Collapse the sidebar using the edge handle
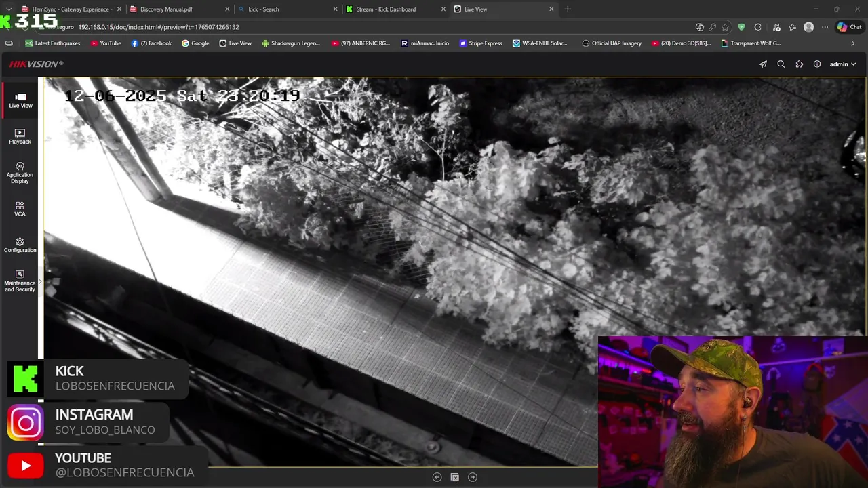Image resolution: width=868 pixels, height=488 pixels. click(x=40, y=281)
